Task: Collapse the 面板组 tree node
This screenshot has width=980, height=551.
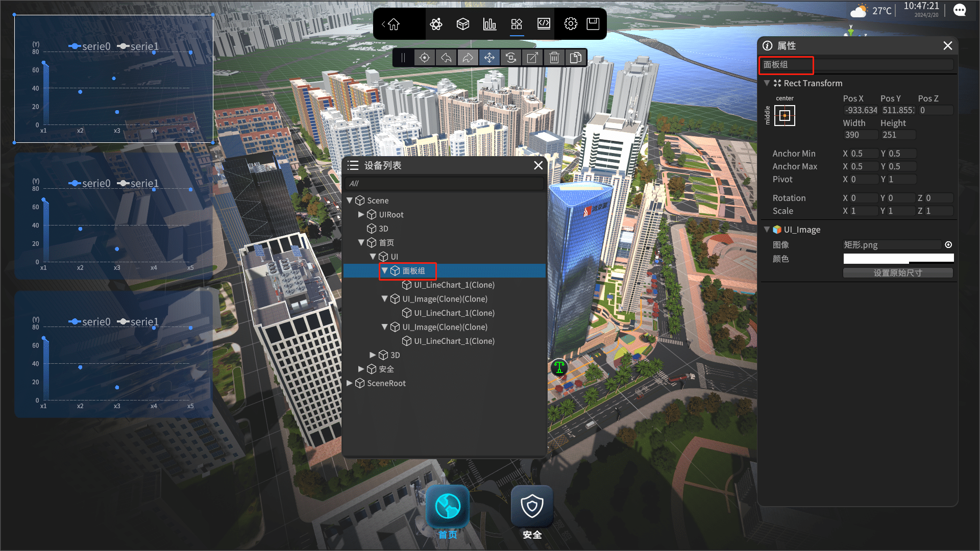Action: (385, 271)
